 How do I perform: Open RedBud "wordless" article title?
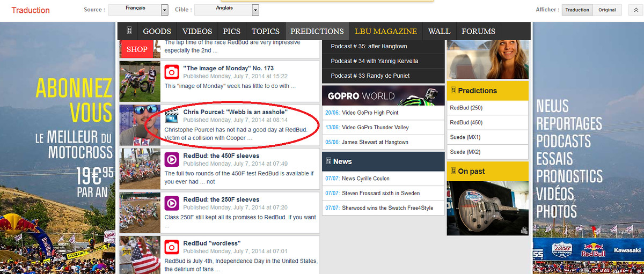[x=212, y=243]
